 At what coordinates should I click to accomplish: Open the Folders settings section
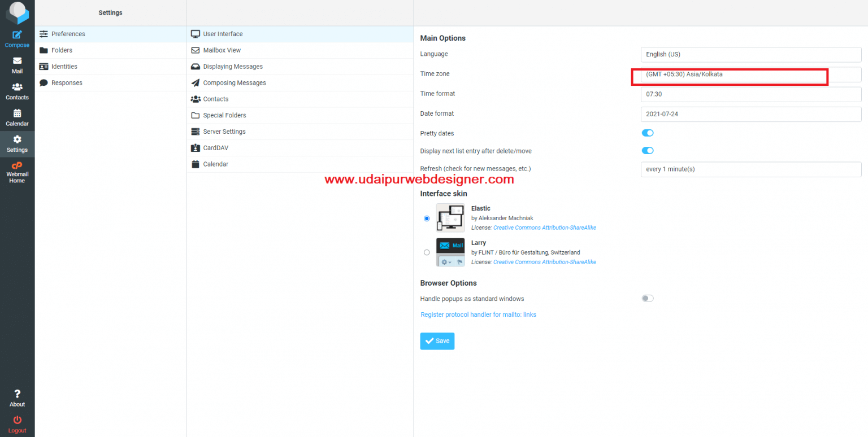point(62,50)
